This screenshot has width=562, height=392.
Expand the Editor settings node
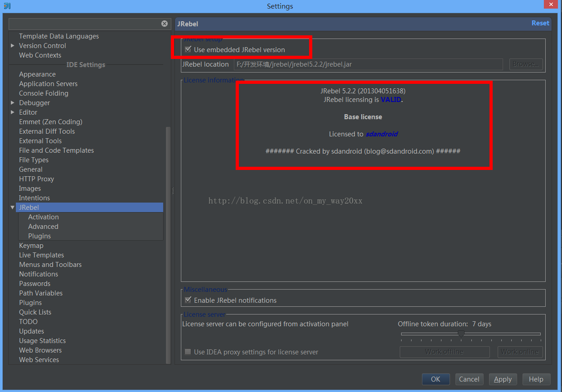[x=13, y=112]
